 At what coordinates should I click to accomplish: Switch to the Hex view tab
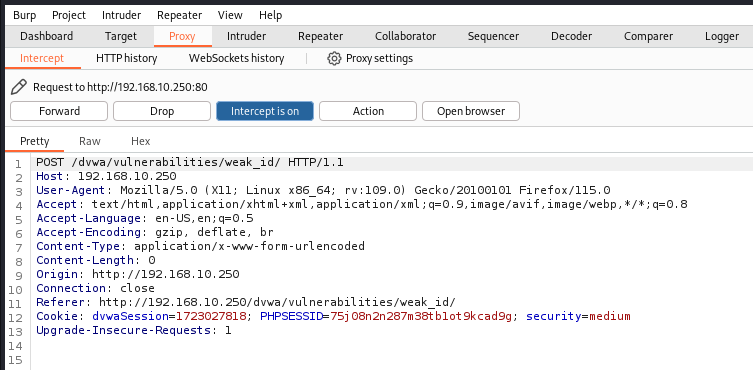coord(141,141)
